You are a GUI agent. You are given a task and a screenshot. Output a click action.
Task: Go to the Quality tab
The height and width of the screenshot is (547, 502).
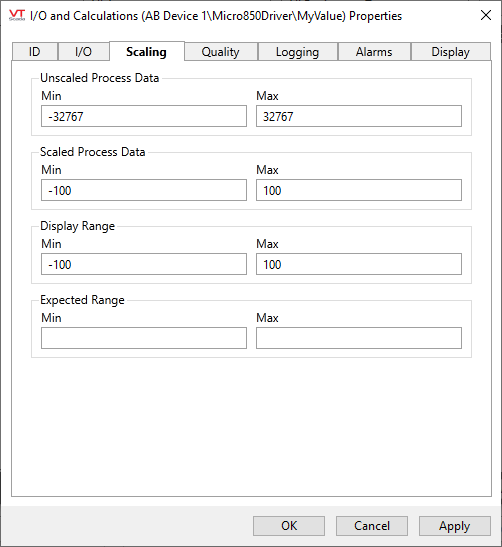(x=221, y=52)
